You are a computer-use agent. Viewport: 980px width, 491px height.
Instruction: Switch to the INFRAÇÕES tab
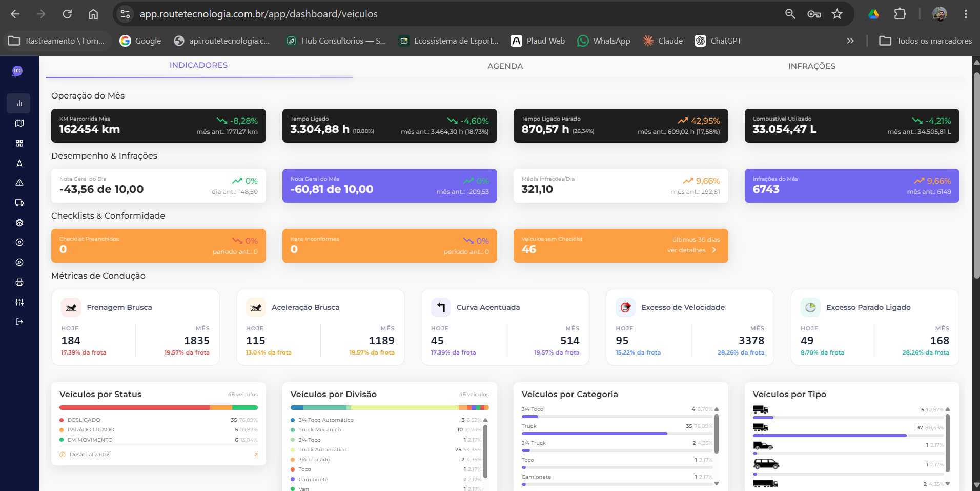pos(812,66)
